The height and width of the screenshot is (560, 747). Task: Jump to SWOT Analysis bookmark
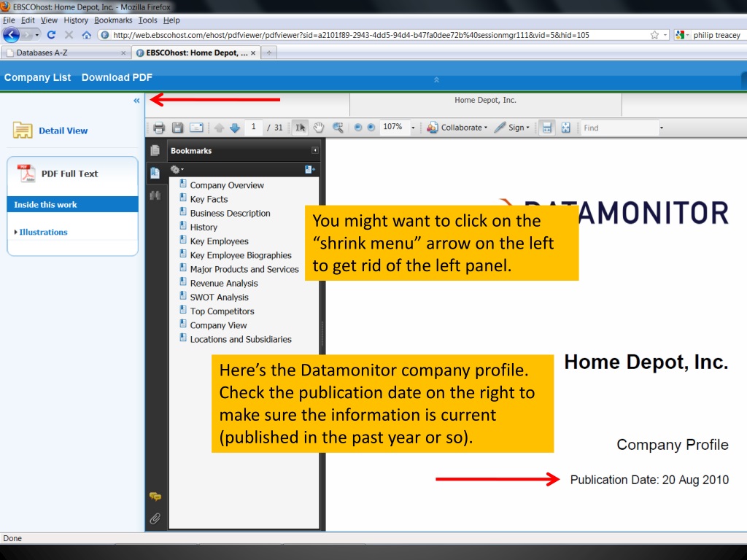coord(219,297)
